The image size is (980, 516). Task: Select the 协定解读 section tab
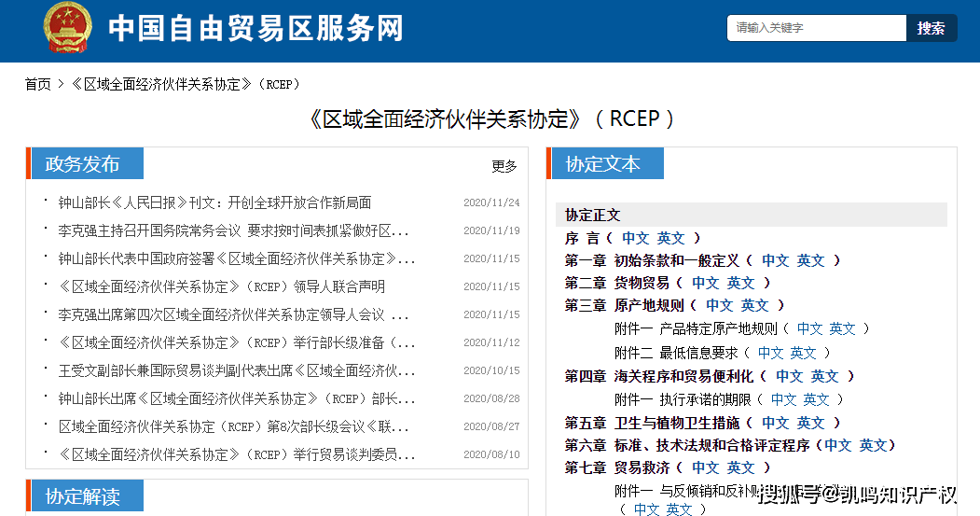point(84,496)
